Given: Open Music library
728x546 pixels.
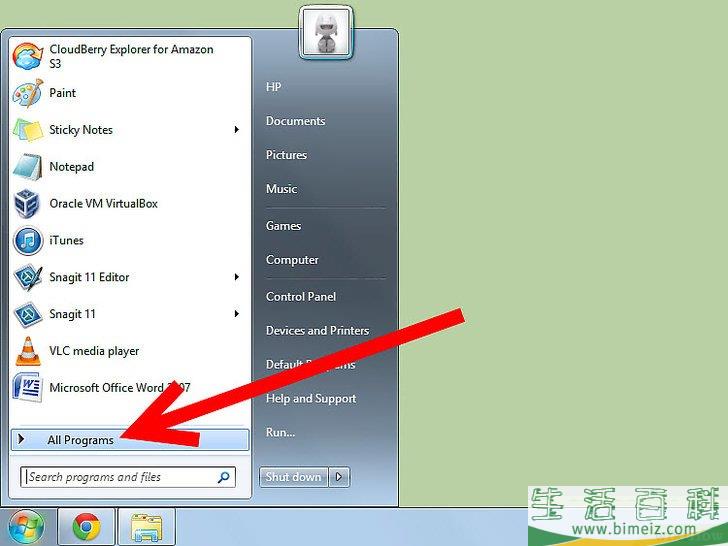Looking at the screenshot, I should coord(281,189).
